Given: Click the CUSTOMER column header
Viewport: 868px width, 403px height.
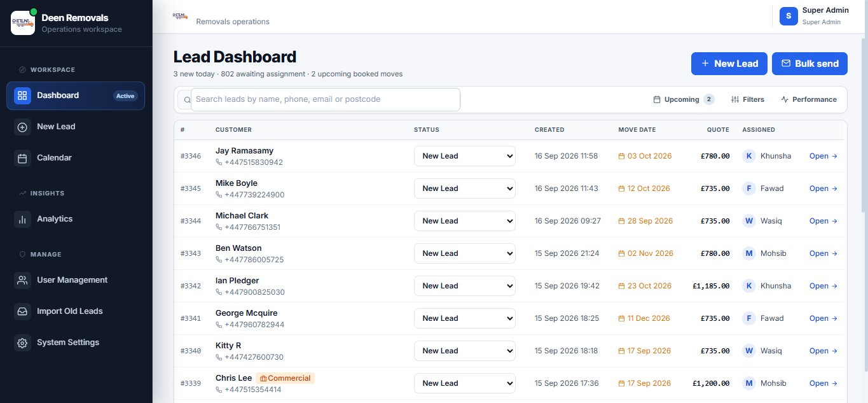Looking at the screenshot, I should tap(233, 130).
